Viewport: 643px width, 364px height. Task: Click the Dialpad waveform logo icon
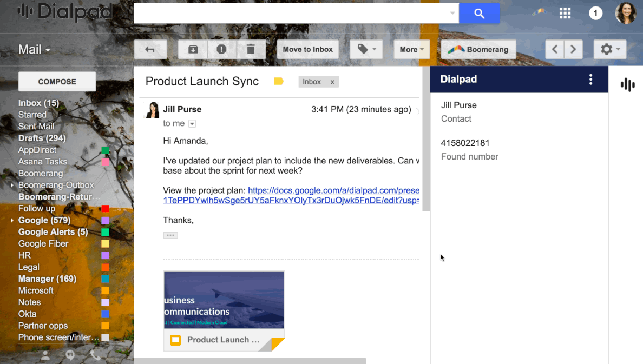pyautogui.click(x=627, y=85)
